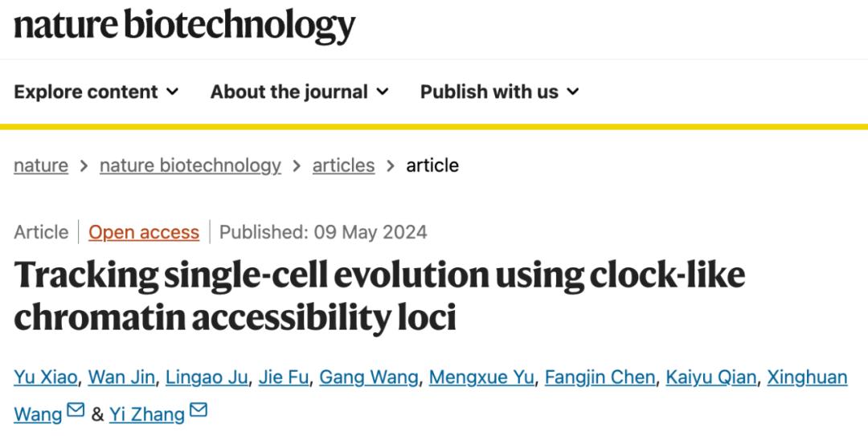Click author name Jie Fu

tap(284, 377)
